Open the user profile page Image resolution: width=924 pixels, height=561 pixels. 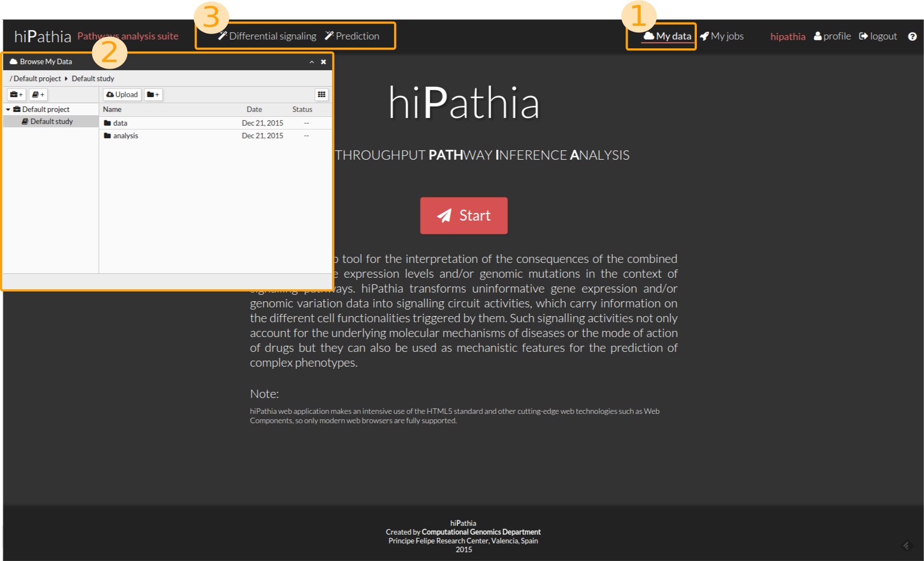(x=832, y=36)
